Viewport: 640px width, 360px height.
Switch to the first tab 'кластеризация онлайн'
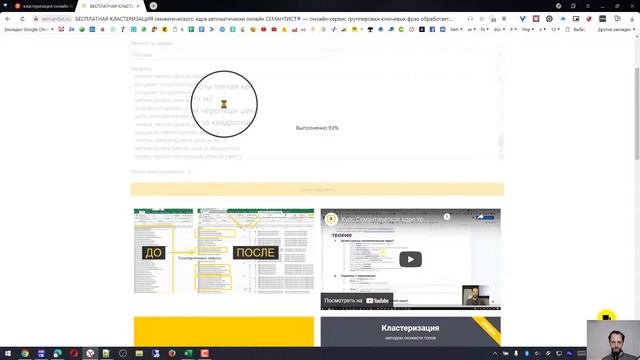click(x=43, y=6)
